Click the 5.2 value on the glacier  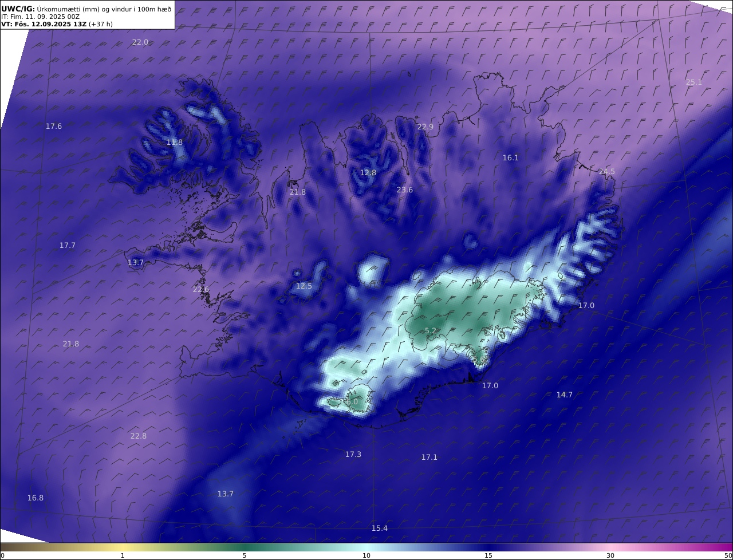(431, 331)
